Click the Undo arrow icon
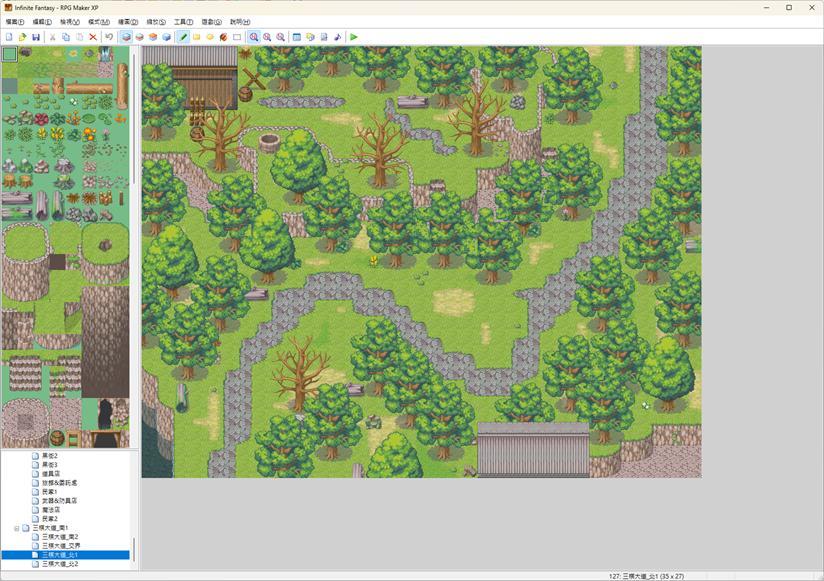Image resolution: width=824 pixels, height=581 pixels. pyautogui.click(x=109, y=37)
